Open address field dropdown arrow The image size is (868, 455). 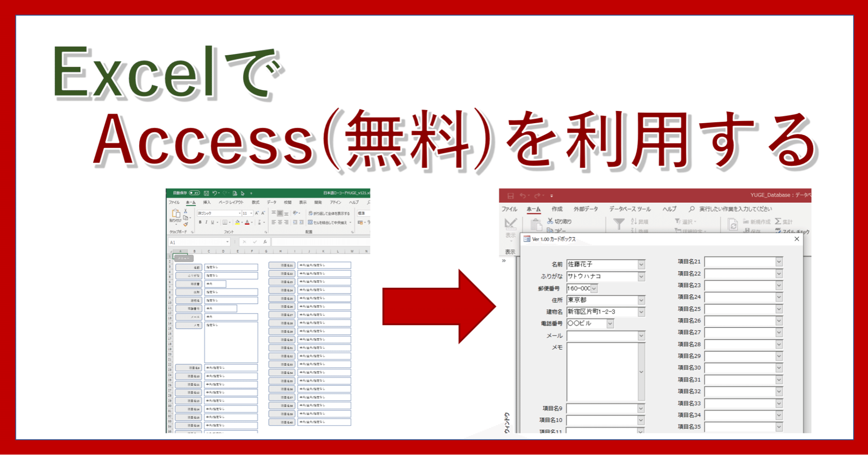click(x=641, y=300)
